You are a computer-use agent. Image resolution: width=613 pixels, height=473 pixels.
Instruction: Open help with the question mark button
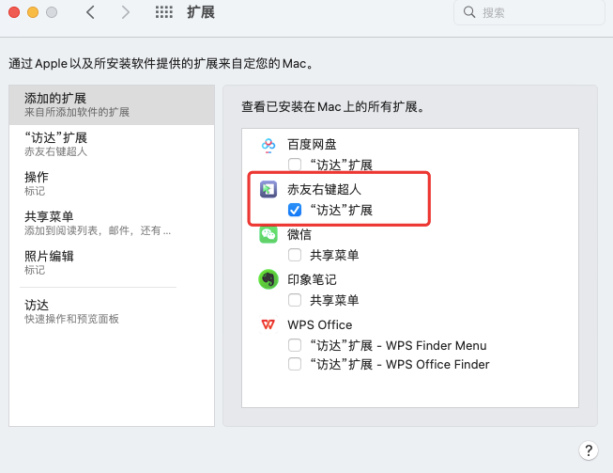[x=588, y=451]
